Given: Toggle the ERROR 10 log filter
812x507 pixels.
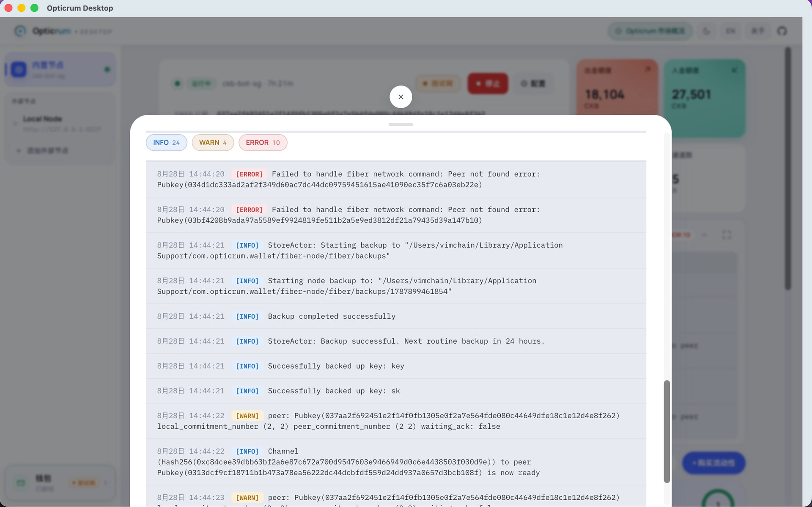Looking at the screenshot, I should (x=263, y=143).
